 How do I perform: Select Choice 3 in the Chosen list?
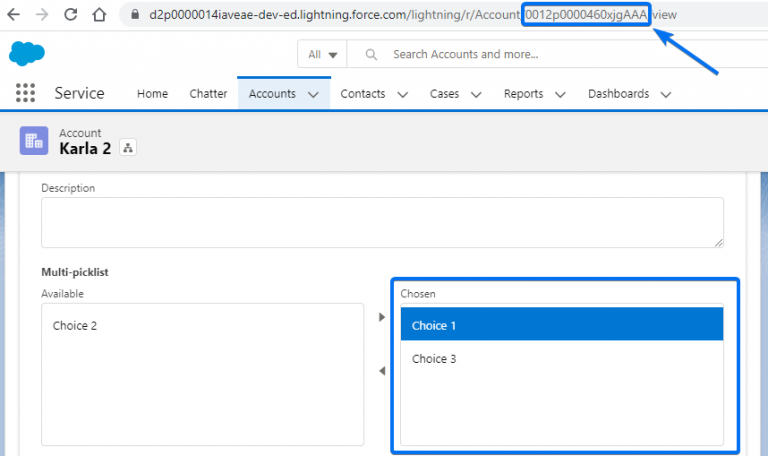click(x=562, y=359)
